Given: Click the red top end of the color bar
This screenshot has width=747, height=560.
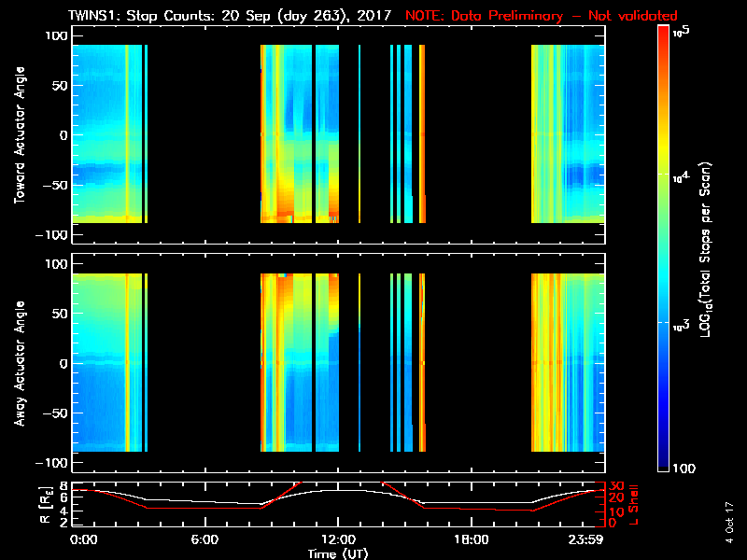Looking at the screenshot, I should 664,32.
